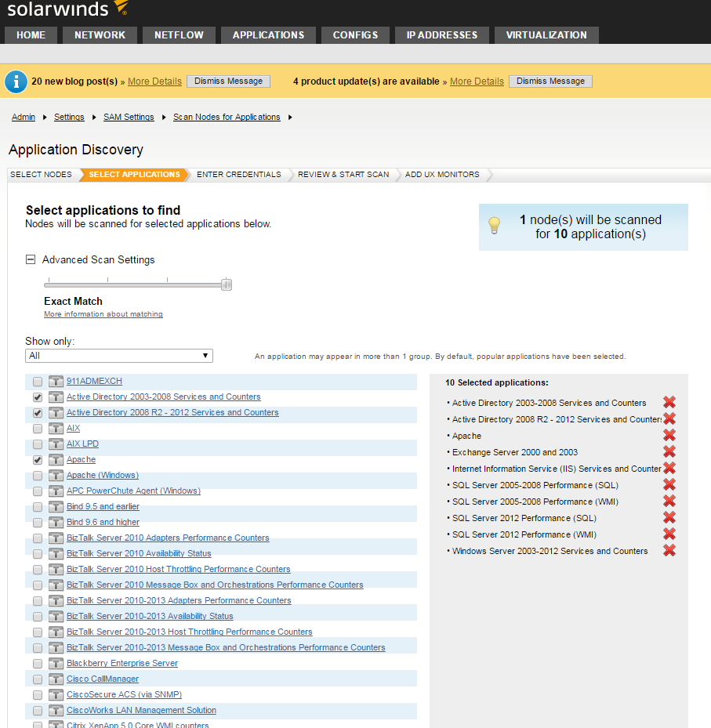The image size is (711, 728).
Task: Remove SQL Server 2012 Performance (SQL)
Action: [669, 518]
